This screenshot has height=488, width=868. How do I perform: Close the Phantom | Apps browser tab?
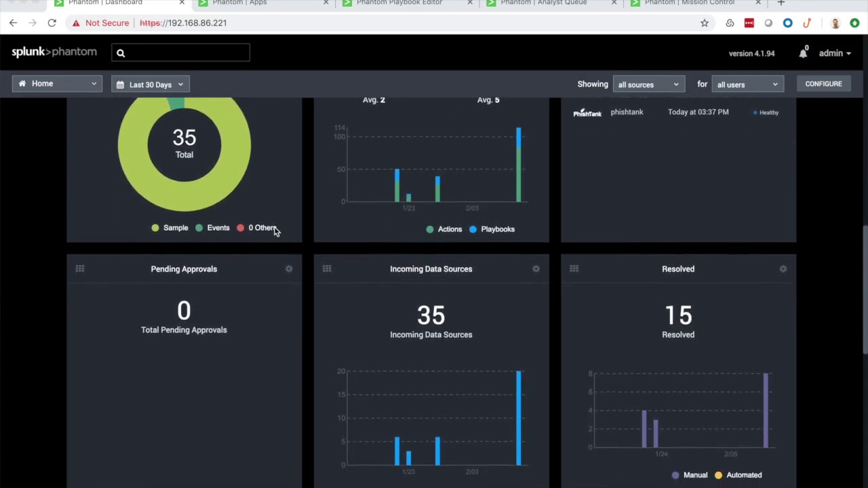pyautogui.click(x=326, y=3)
